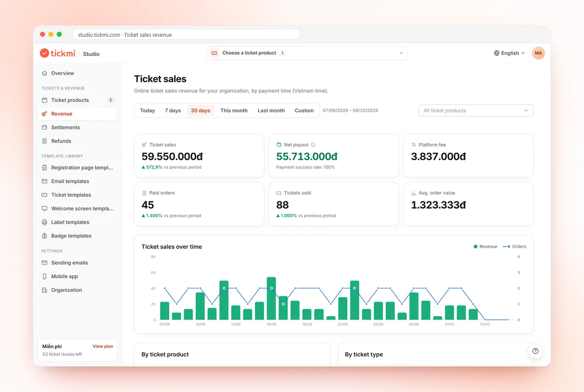Click the Overview home icon
Screen dimensions: 584x392
pyautogui.click(x=45, y=73)
